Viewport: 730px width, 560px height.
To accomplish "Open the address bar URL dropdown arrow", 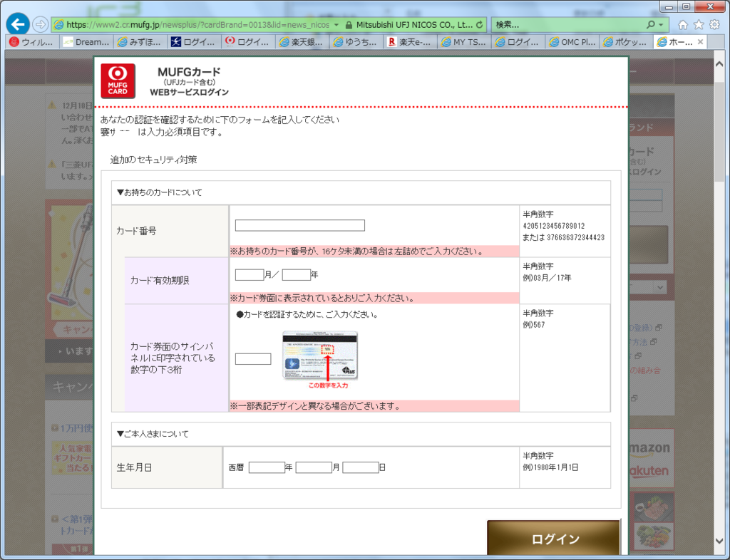I will (x=336, y=25).
